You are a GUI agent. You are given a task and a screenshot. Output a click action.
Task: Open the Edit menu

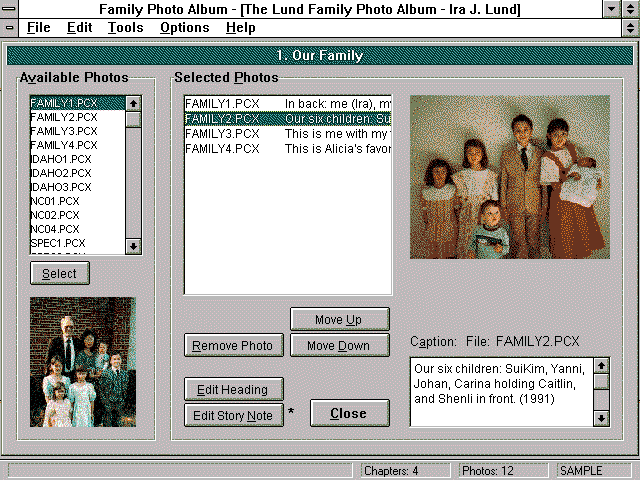click(79, 27)
